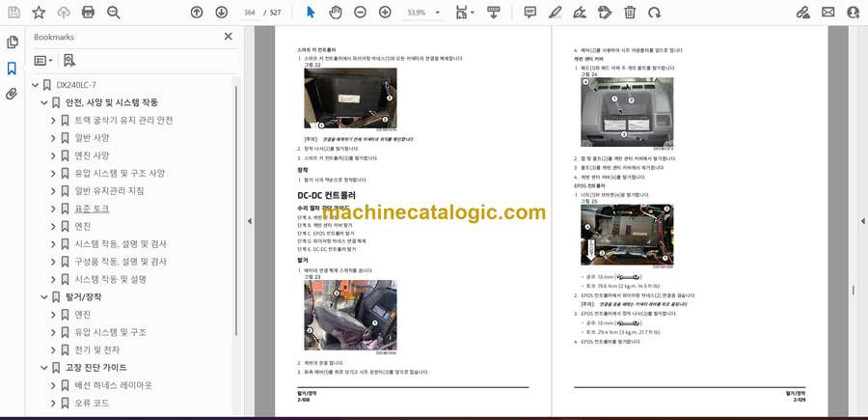Viewport: 868px width, 420px height.
Task: Open the Attachments paperclip panel
Action: tap(12, 94)
